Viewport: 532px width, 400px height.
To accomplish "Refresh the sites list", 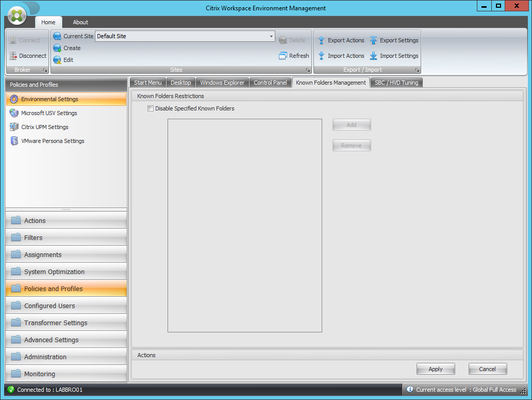I will (294, 56).
